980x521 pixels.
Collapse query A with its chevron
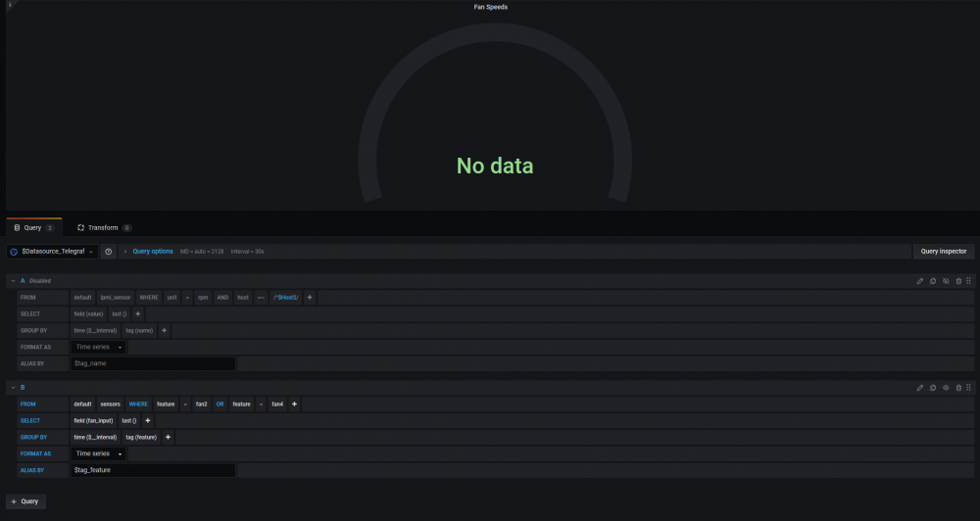click(13, 281)
